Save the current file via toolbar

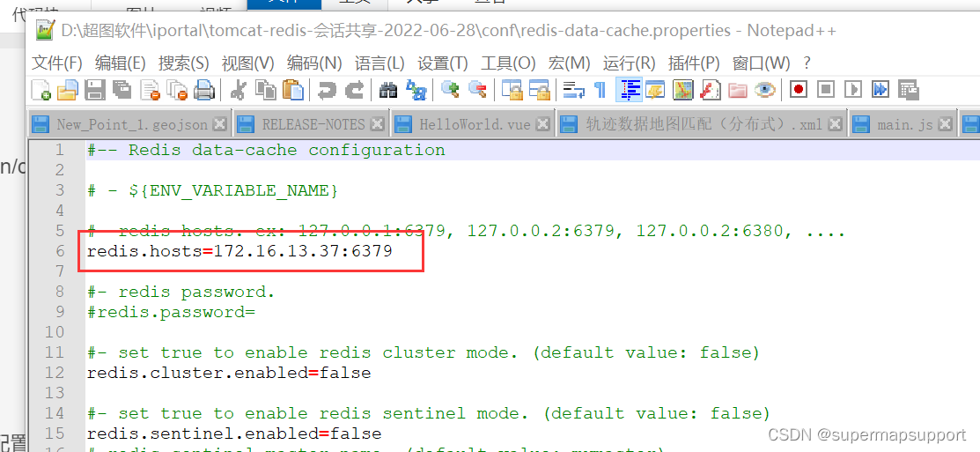click(94, 90)
